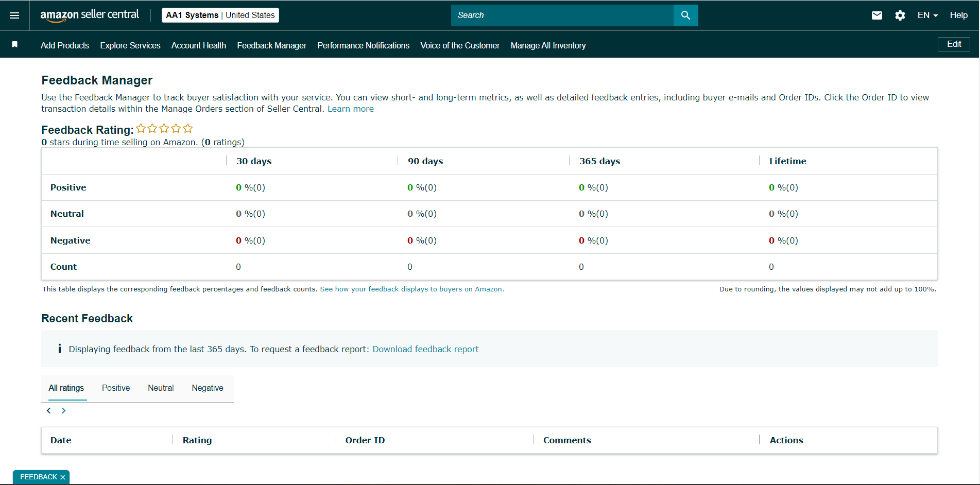Viewport: 980px width, 485px height.
Task: Open the EN language dropdown
Action: pos(927,15)
